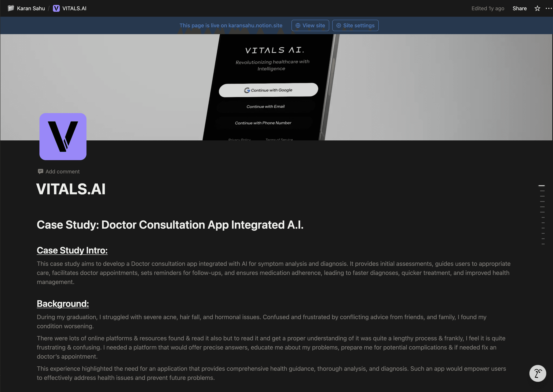Open Site settings

tap(355, 25)
